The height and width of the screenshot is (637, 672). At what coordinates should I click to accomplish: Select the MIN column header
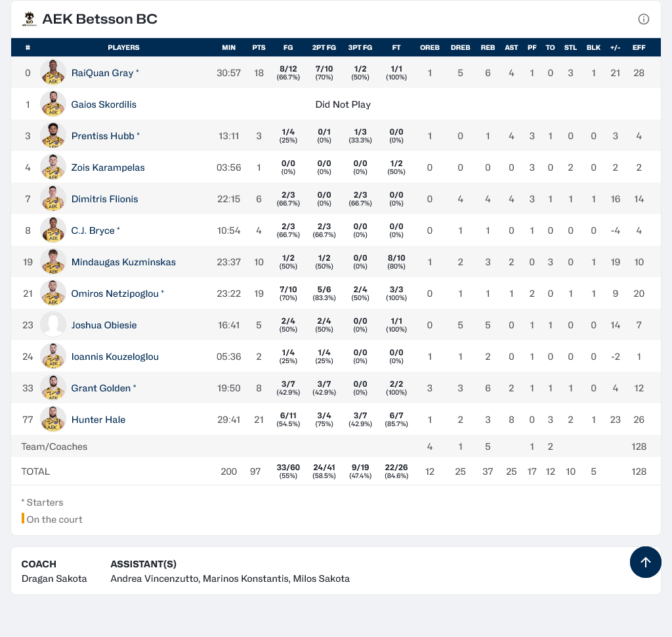[228, 47]
